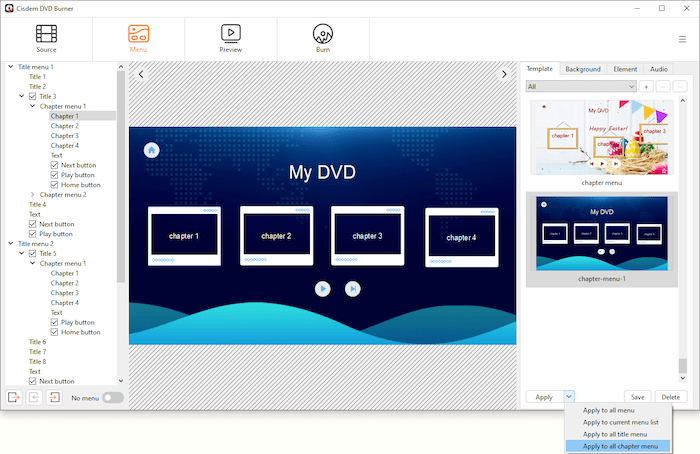The width and height of the screenshot is (700, 454).
Task: Go to previous menu page arrow
Action: tap(141, 74)
